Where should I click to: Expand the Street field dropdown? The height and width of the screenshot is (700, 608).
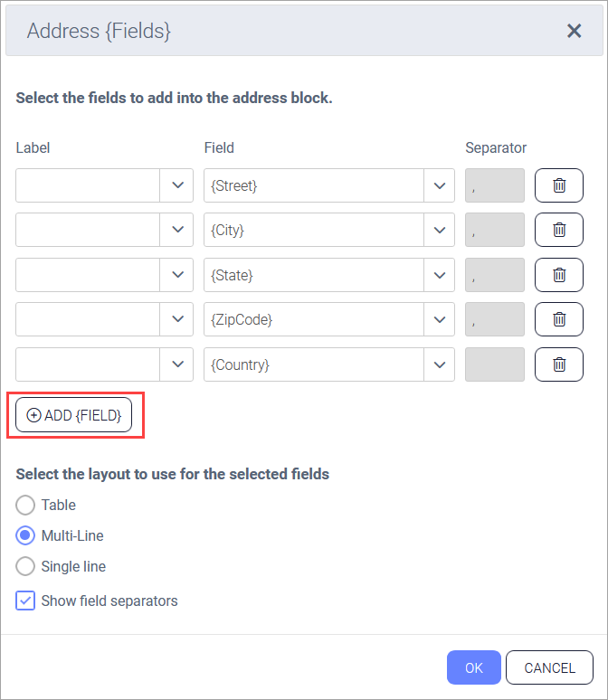pyautogui.click(x=439, y=185)
